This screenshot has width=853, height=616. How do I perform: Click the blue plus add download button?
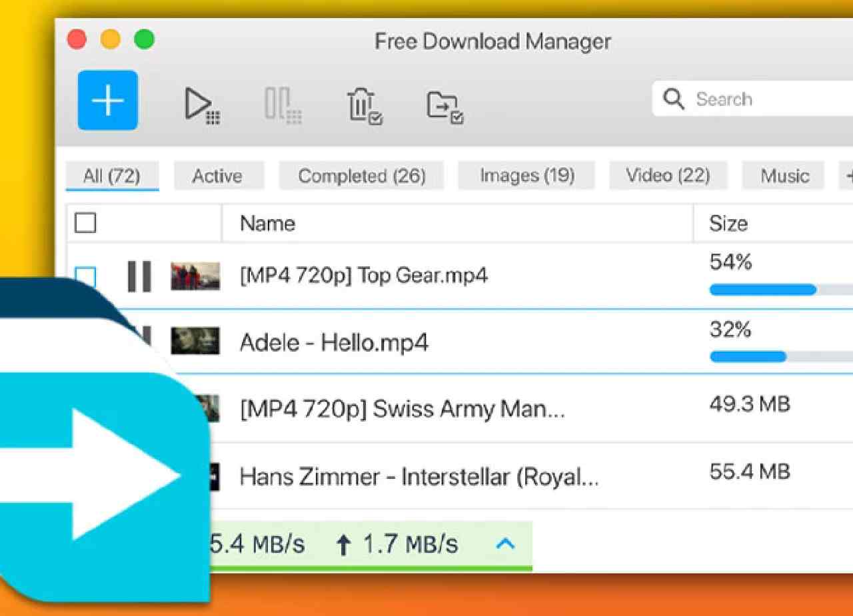(x=107, y=100)
